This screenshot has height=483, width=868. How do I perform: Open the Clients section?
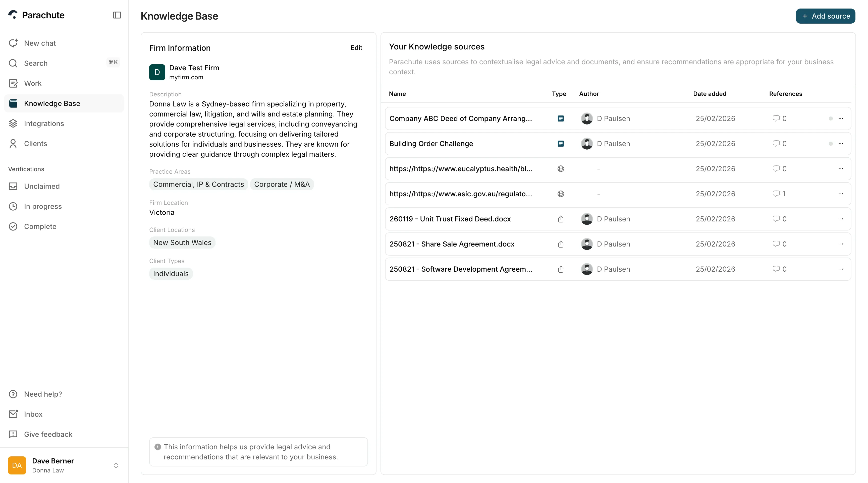click(x=35, y=144)
